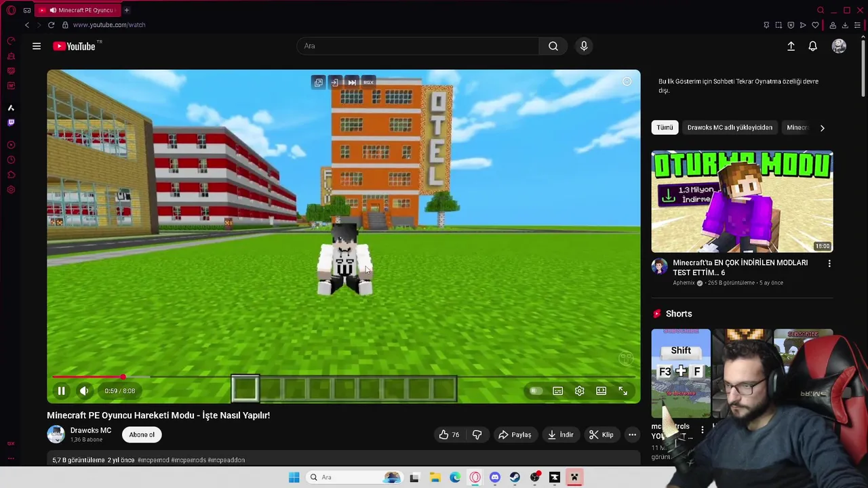
Task: Open options menu for recommended Aphernix video
Action: (x=829, y=264)
